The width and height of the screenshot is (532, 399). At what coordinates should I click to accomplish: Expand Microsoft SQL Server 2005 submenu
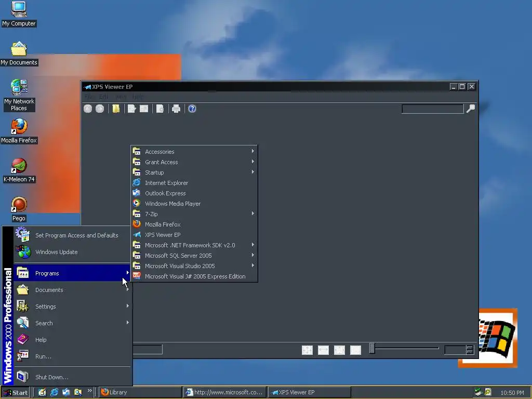point(194,256)
